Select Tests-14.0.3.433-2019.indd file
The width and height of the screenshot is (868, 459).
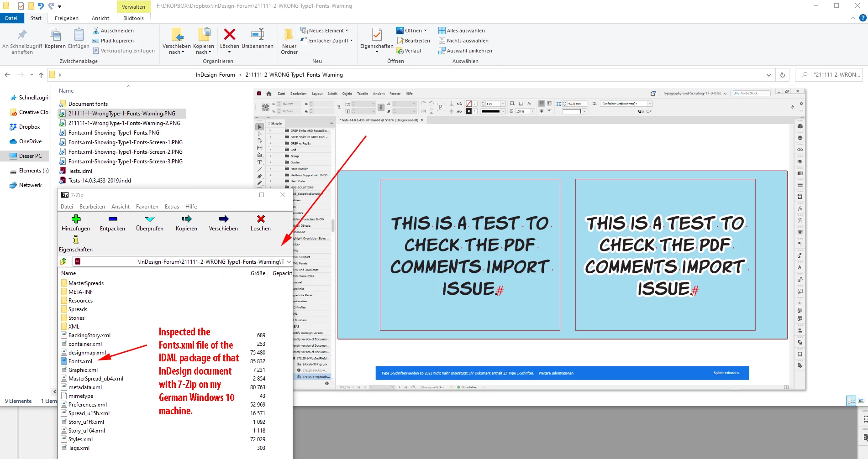click(x=100, y=181)
